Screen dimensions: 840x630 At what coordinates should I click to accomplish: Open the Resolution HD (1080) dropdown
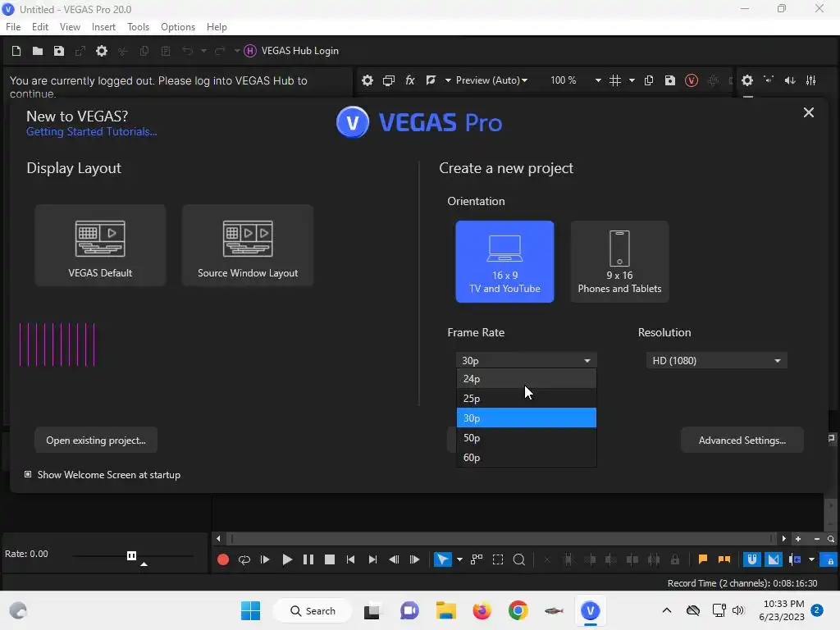click(716, 361)
